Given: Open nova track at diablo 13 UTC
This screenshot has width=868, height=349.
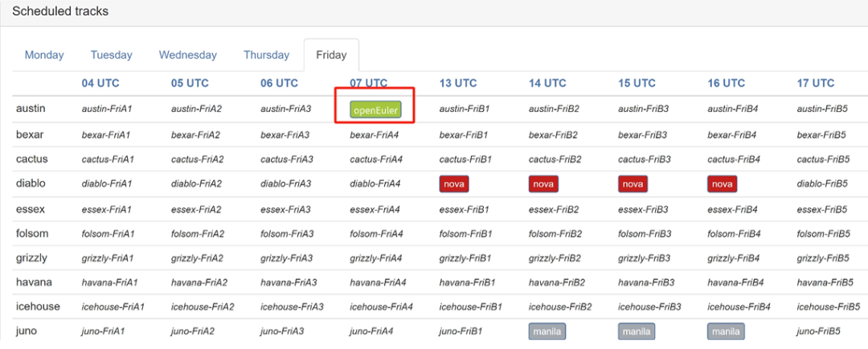Looking at the screenshot, I should point(454,184).
